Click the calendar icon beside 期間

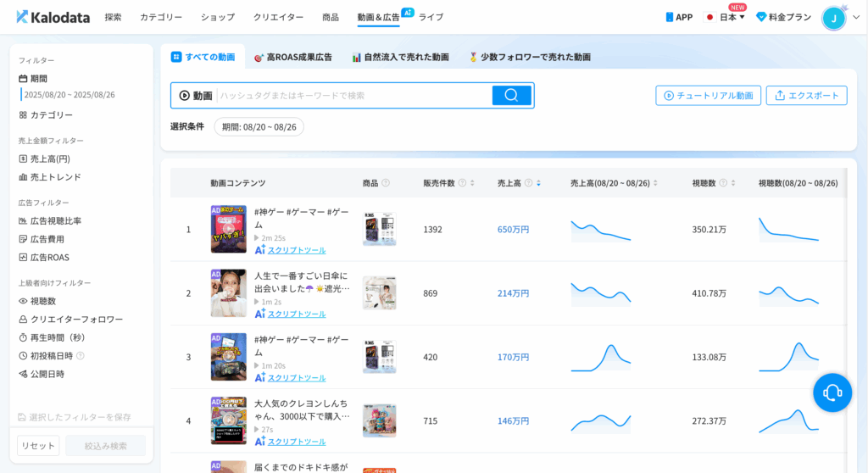point(23,79)
